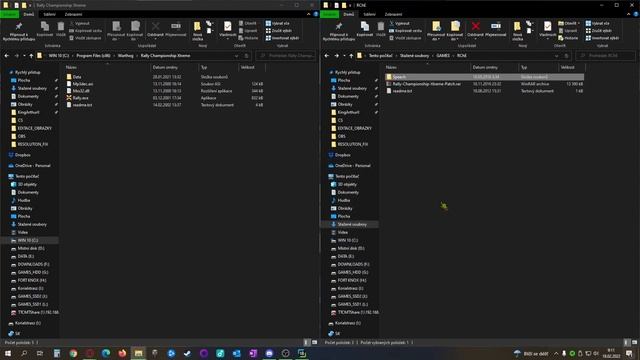Switch RChE window to large icons view
The width and height of the screenshot is (640, 360).
point(634,342)
